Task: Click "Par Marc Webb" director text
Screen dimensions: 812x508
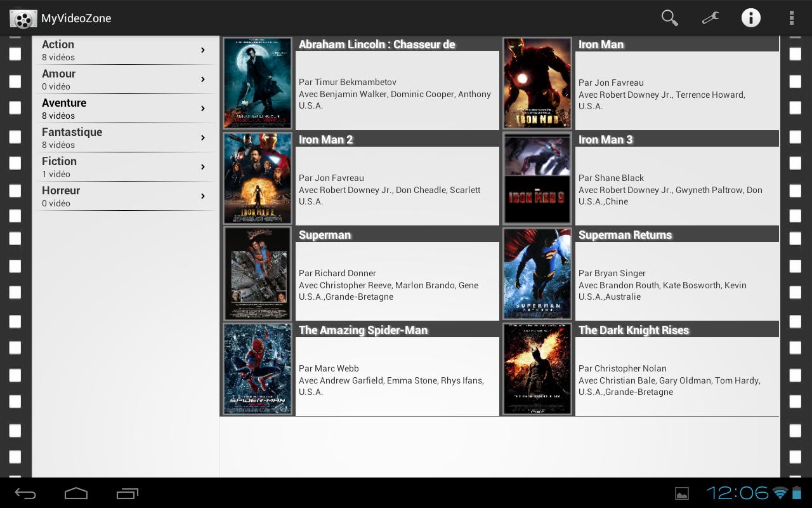Action: 329,368
